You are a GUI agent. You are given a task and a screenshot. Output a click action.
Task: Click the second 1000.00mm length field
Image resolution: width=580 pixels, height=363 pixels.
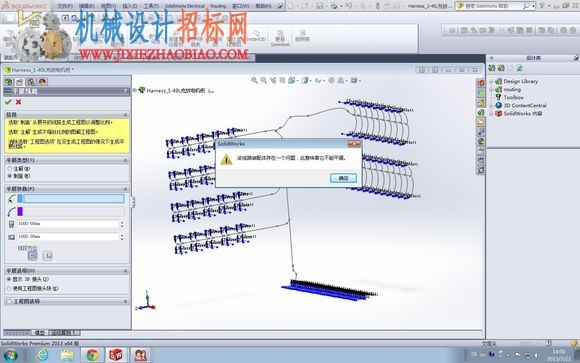click(x=68, y=236)
